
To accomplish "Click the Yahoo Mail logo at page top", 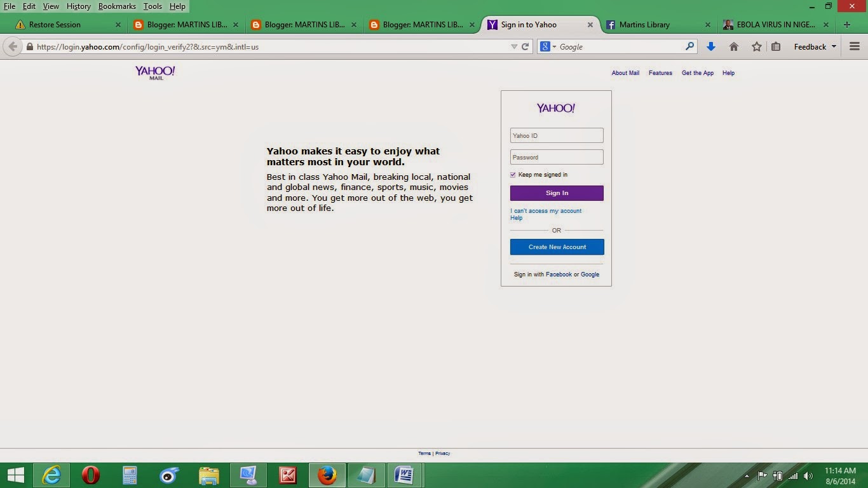I will (x=155, y=72).
